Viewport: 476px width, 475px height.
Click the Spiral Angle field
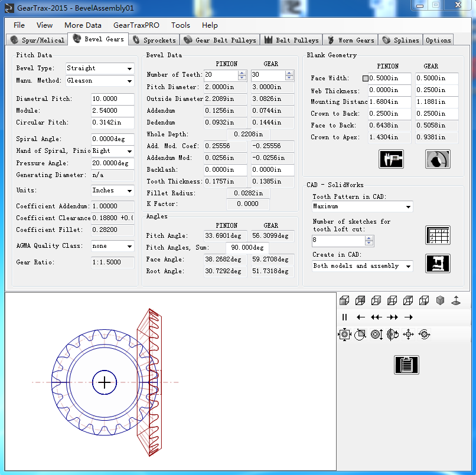pos(113,139)
